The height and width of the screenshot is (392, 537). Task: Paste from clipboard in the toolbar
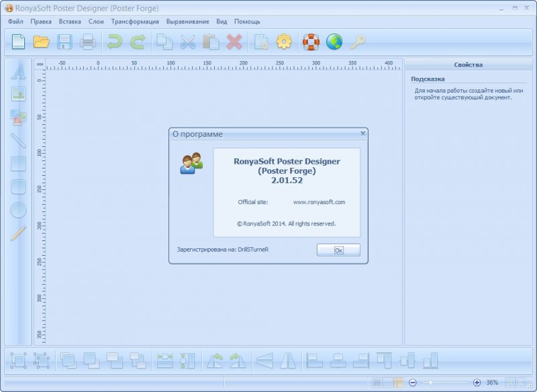click(211, 42)
